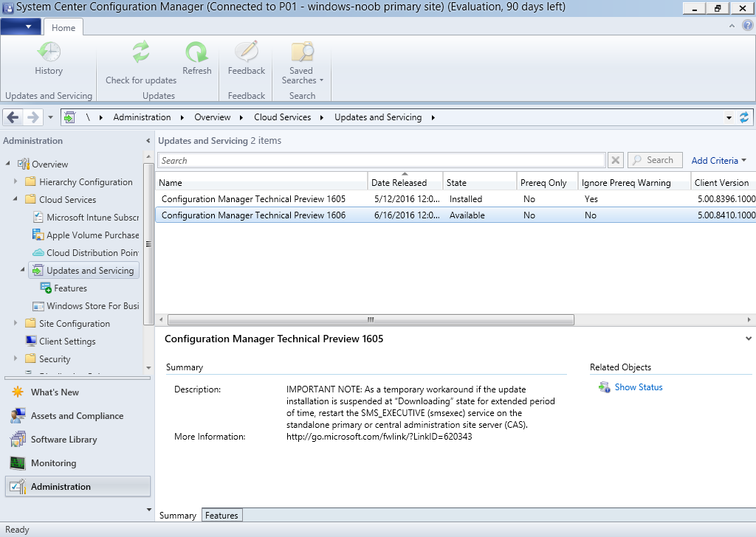Collapse the details pane chevron
The width and height of the screenshot is (756, 537).
click(x=749, y=339)
